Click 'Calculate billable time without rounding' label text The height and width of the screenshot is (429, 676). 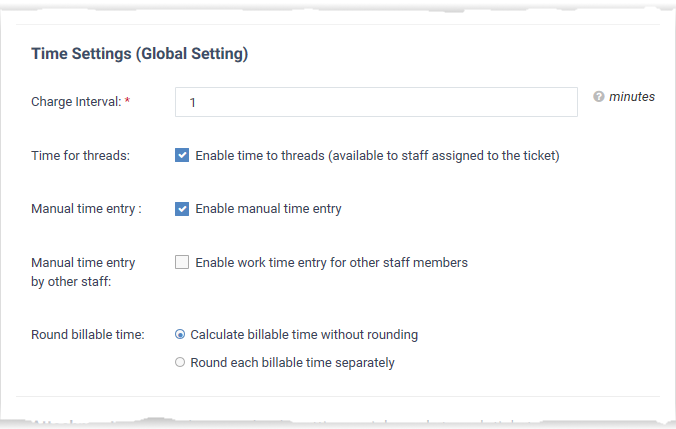point(304,335)
